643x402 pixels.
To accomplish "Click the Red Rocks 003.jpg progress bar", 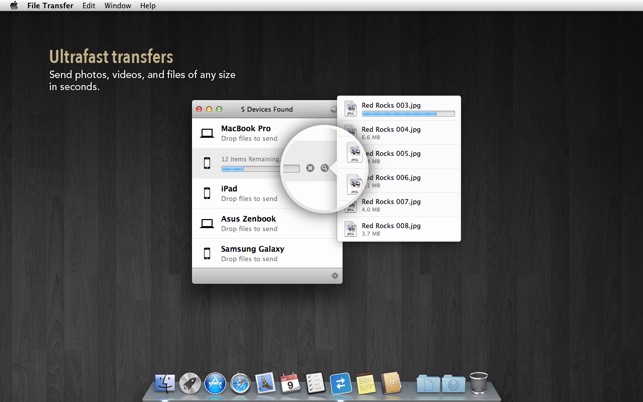I will (x=408, y=114).
